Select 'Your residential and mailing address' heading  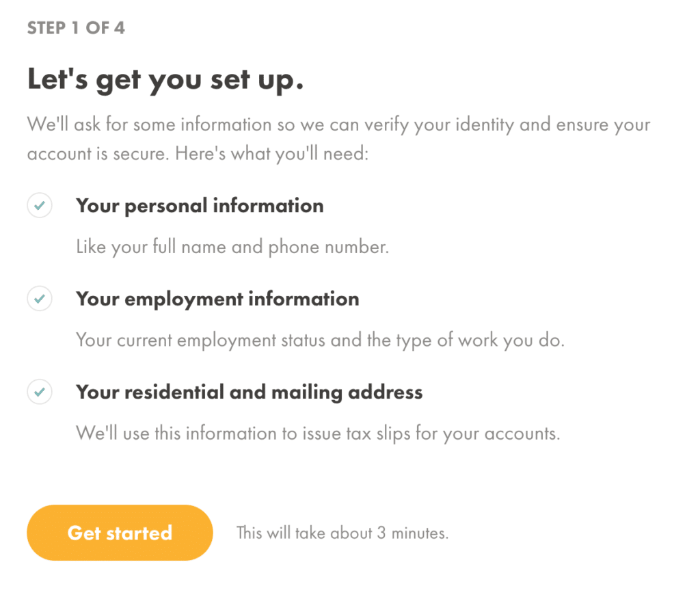tap(249, 393)
